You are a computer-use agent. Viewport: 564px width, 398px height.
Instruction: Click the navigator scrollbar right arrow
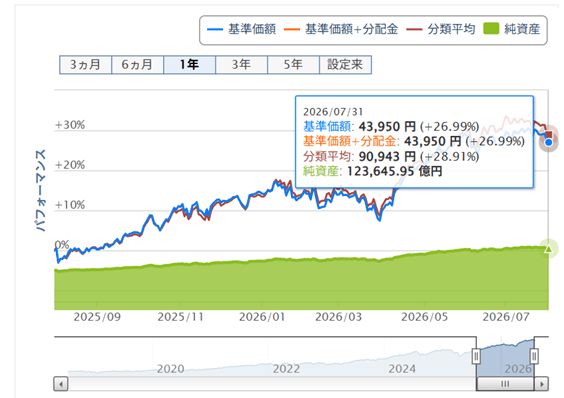[x=541, y=384]
